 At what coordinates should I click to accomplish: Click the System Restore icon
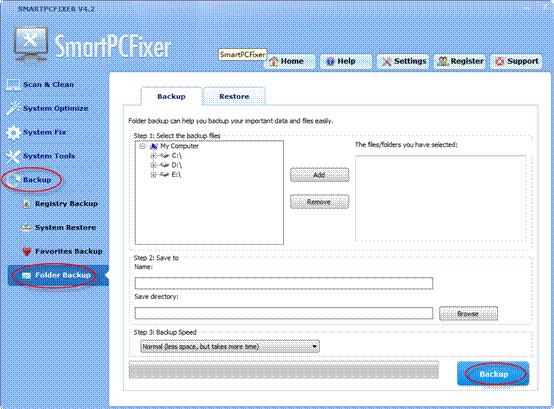pyautogui.click(x=26, y=227)
